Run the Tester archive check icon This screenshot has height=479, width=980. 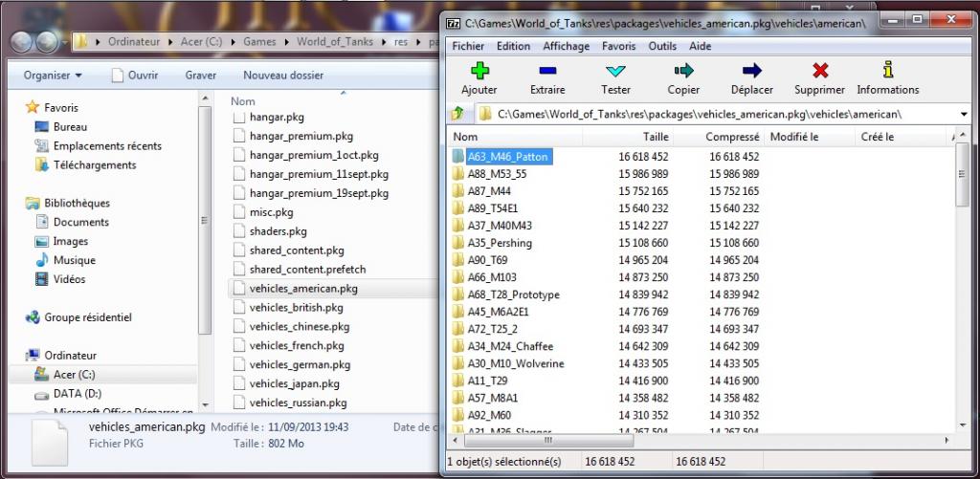coord(615,71)
